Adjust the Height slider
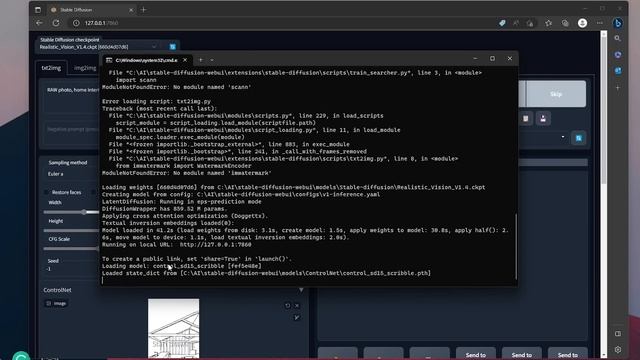640x360 pixels. [71, 230]
